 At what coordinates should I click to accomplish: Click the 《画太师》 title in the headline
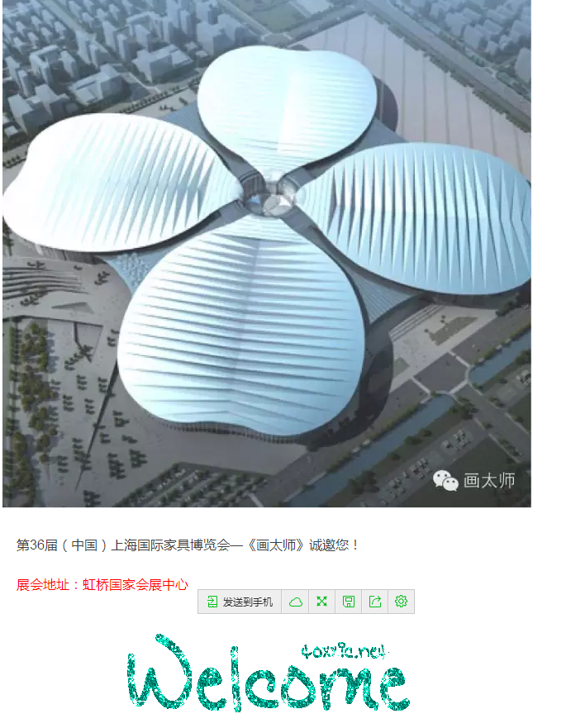(x=276, y=545)
